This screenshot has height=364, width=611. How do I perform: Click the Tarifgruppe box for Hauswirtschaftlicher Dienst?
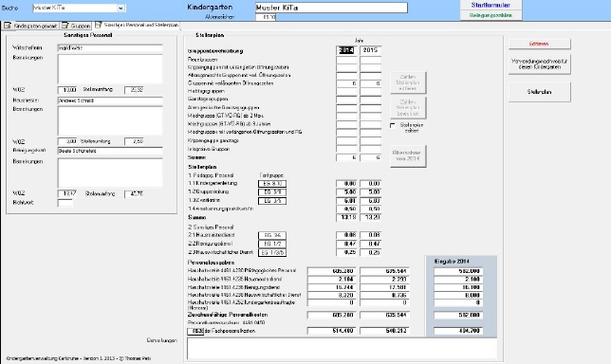(x=272, y=253)
